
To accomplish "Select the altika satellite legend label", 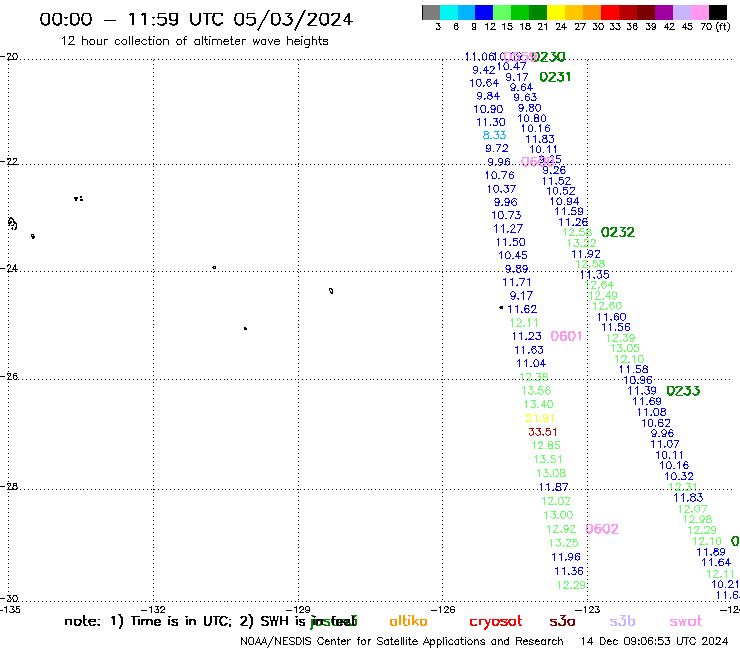I will [x=408, y=621].
